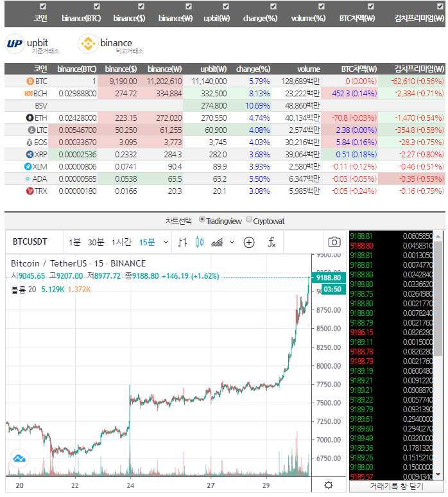Click BCH premium -2,384 (-0.71%)
The width and height of the screenshot is (448, 497).
pos(419,94)
